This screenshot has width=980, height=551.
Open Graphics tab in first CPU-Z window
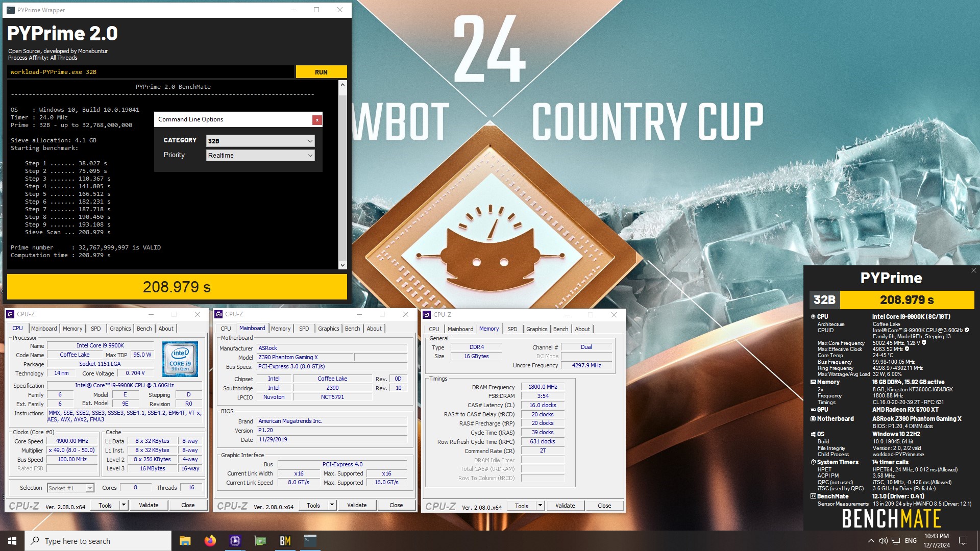120,329
